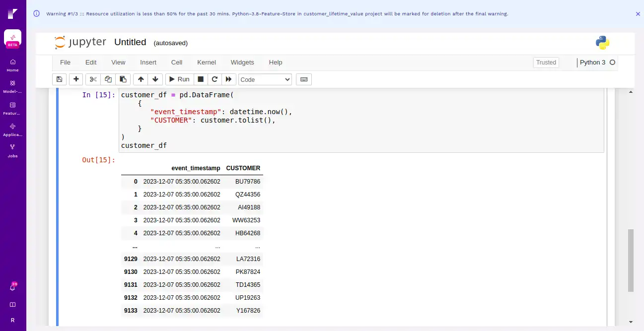The width and height of the screenshot is (644, 331).
Task: Click the platform logo atop the sidebar
Action: pos(13,13)
